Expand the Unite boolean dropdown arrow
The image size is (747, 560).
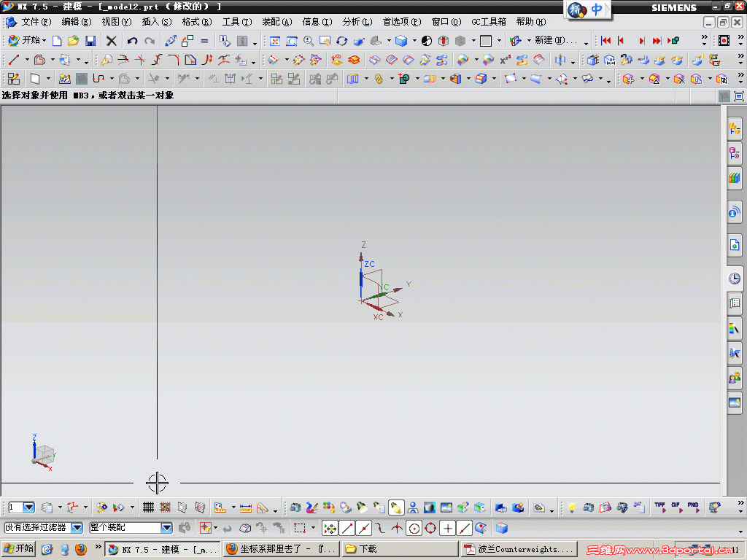tap(417, 79)
